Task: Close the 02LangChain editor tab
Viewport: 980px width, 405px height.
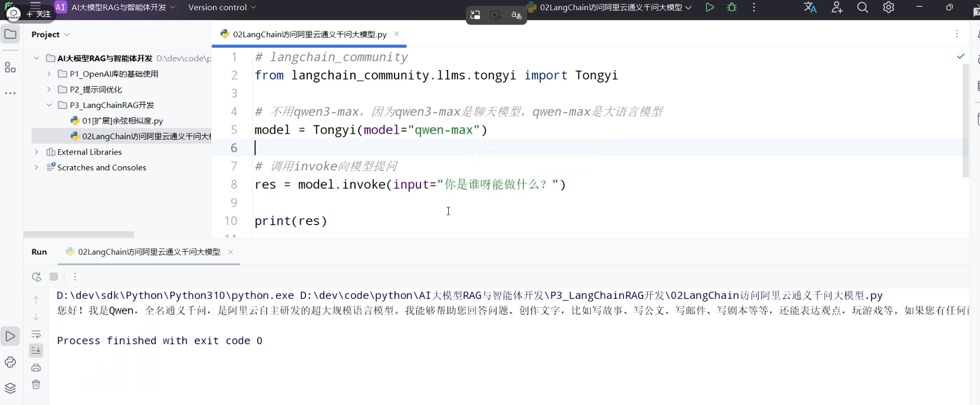Action: (397, 34)
